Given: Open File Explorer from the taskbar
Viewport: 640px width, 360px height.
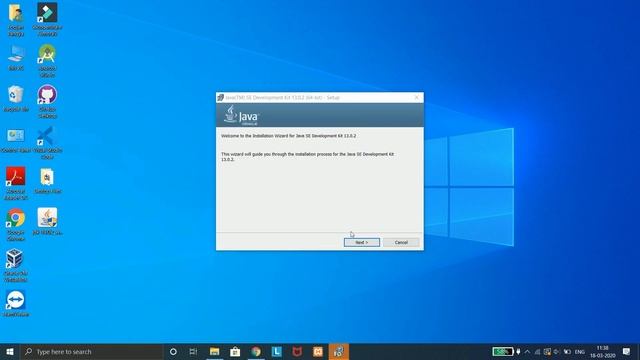Looking at the screenshot, I should [215, 351].
